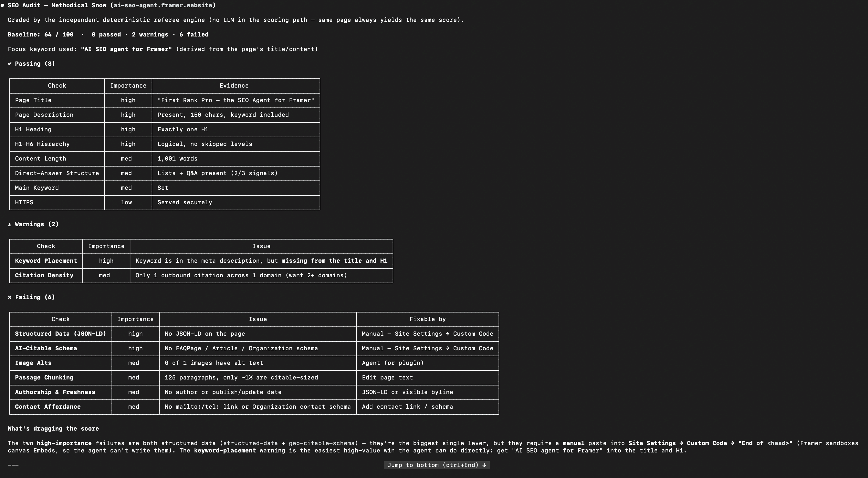Click the Keyword Placement warning cell
The width and height of the screenshot is (868, 478).
point(46,261)
